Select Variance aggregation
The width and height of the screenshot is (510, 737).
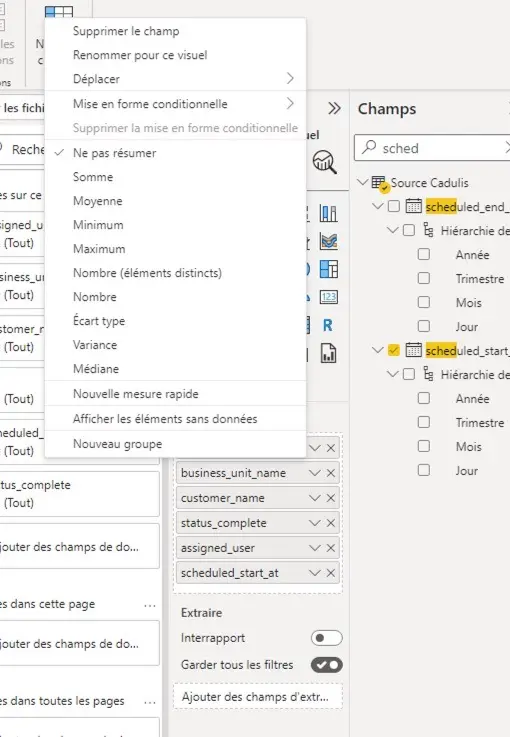(175, 345)
